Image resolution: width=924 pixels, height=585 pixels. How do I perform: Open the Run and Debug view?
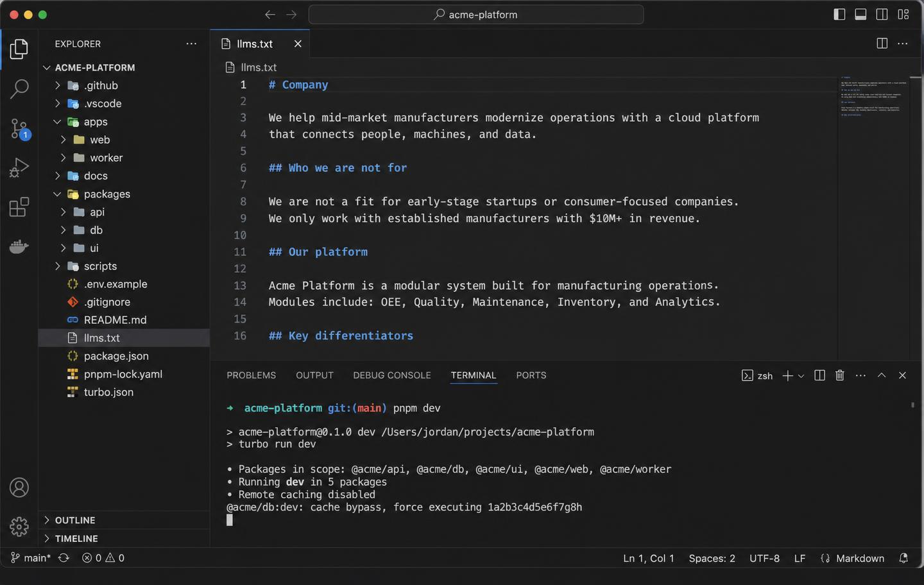click(x=19, y=168)
